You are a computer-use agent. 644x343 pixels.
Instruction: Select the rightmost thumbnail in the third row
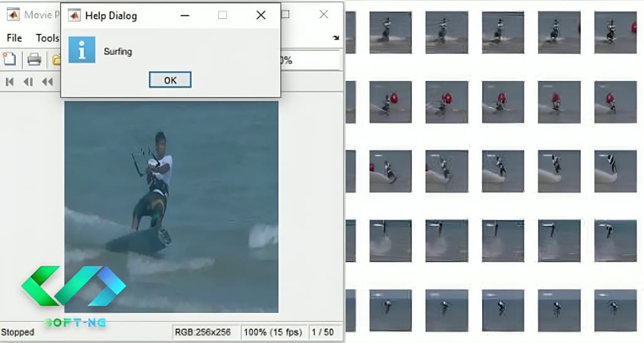pos(615,171)
